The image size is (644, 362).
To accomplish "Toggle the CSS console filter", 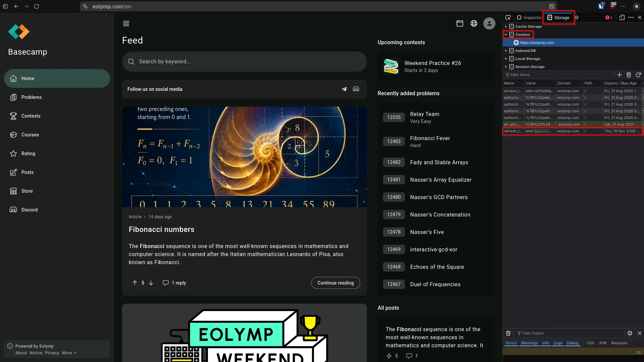I will coord(590,343).
